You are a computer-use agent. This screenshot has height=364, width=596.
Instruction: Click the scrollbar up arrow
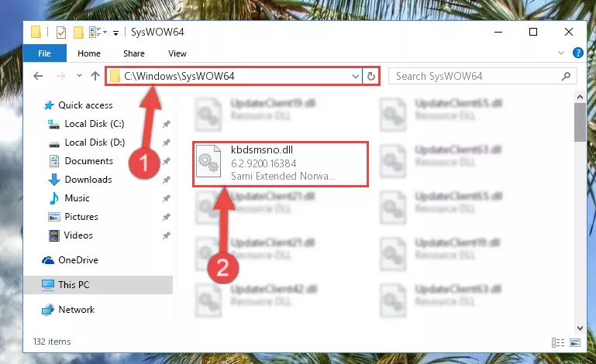(x=580, y=97)
